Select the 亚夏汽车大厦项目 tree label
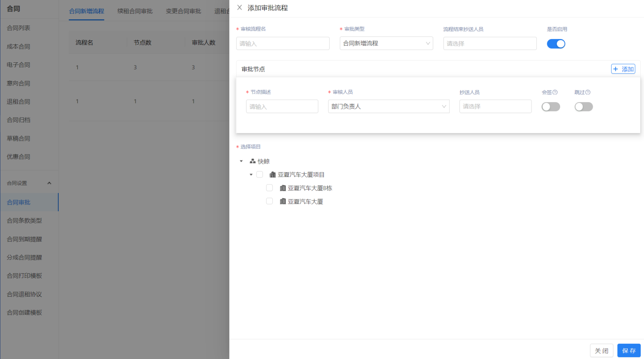 (301, 174)
